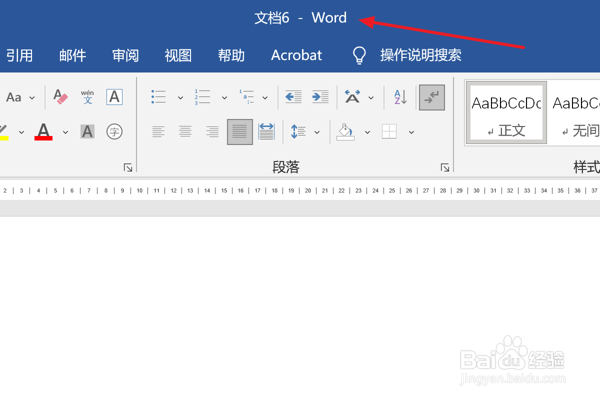Apply numbered list formatting
This screenshot has width=600, height=400.
(202, 97)
